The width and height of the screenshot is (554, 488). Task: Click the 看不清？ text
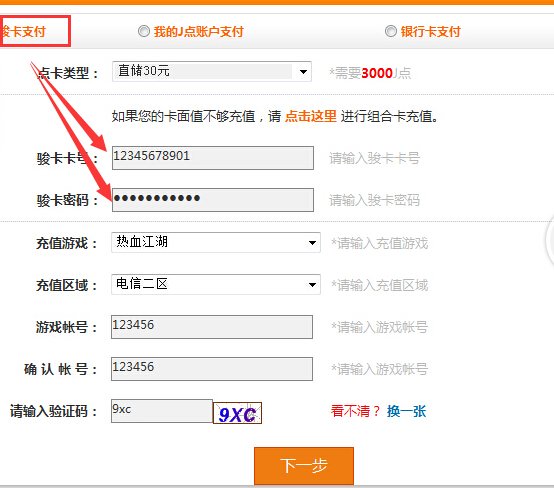[x=355, y=411]
